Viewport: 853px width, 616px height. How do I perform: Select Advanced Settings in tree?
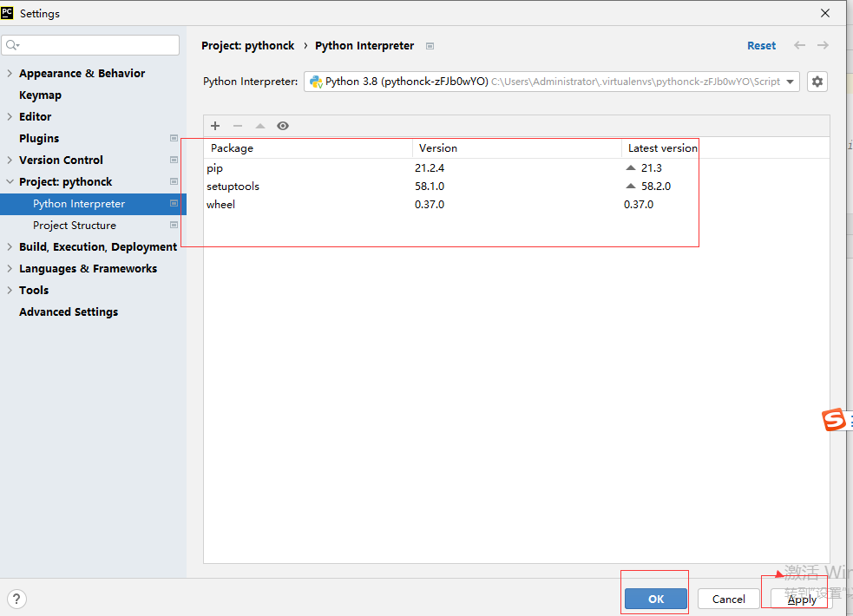[x=69, y=312]
